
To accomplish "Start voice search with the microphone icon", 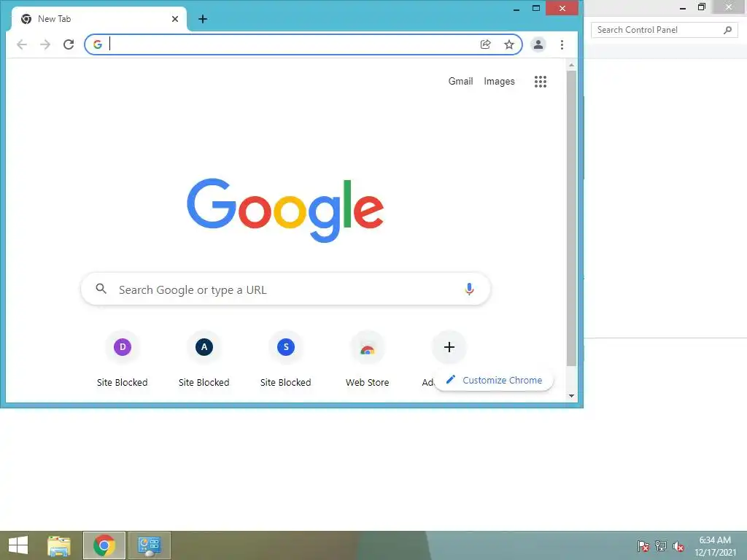I will pyautogui.click(x=469, y=289).
